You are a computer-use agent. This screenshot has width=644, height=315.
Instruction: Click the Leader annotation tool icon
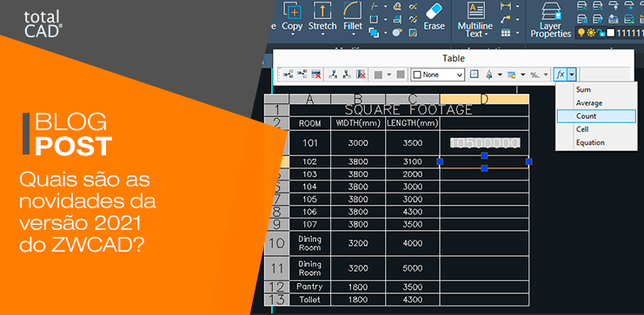pyautogui.click(x=506, y=19)
